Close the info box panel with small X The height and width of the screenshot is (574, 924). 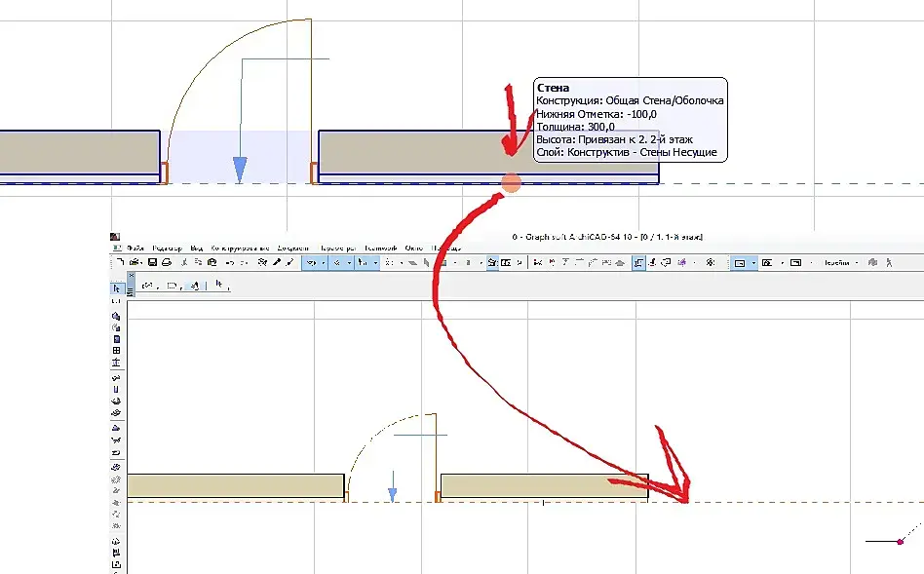131,275
